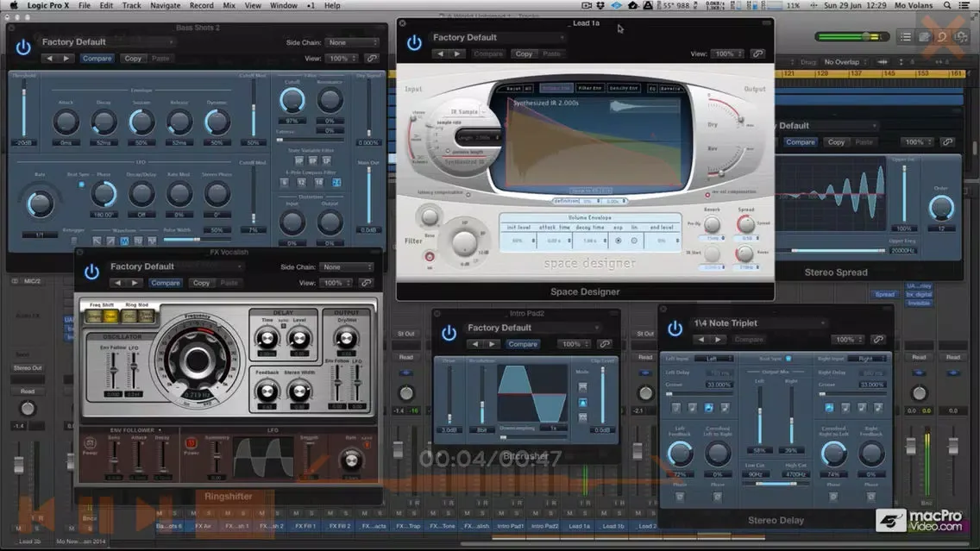The width and height of the screenshot is (980, 551).
Task: Click previous preset arrow in Stereo Delay
Action: pyautogui.click(x=701, y=340)
